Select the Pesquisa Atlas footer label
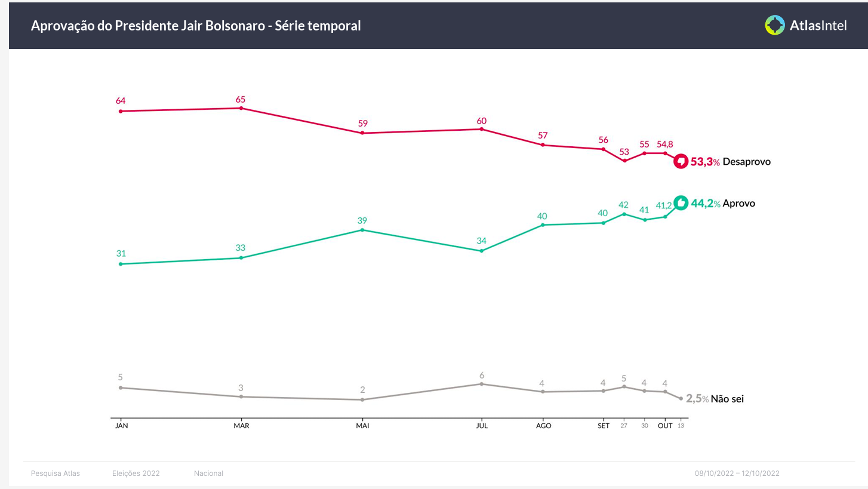Screen dimensions: 868x489 (56, 473)
